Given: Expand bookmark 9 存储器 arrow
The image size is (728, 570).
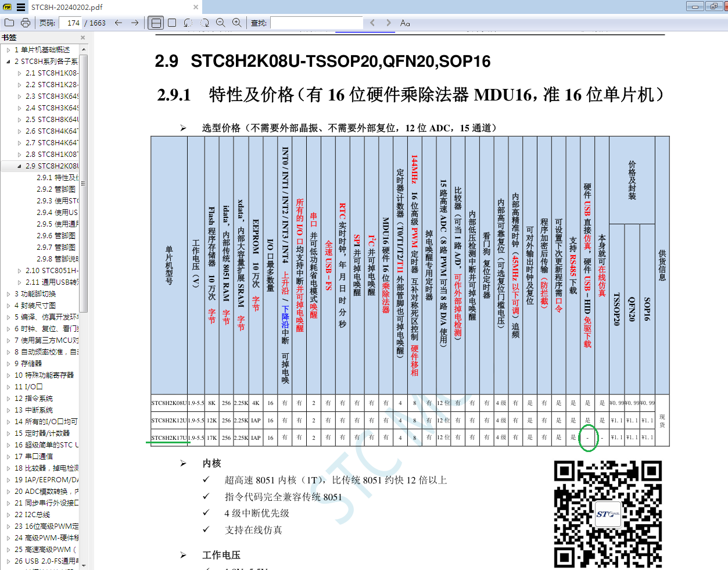Looking at the screenshot, I should point(8,364).
